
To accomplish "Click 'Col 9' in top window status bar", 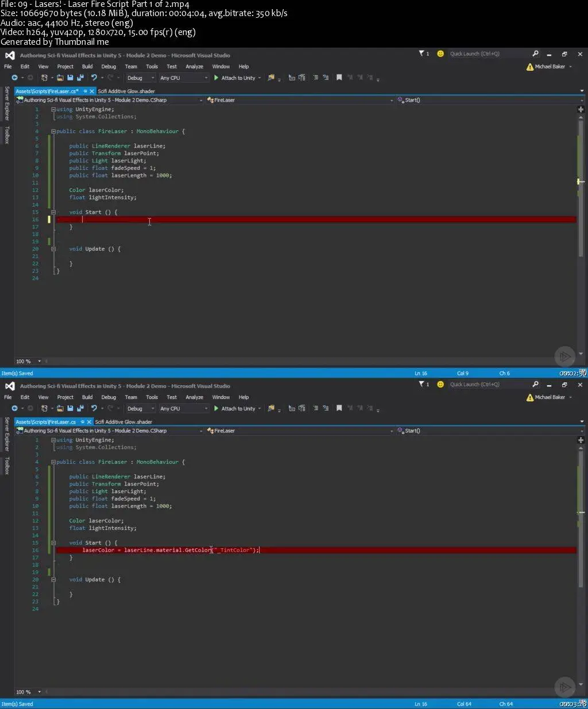I will (463, 373).
